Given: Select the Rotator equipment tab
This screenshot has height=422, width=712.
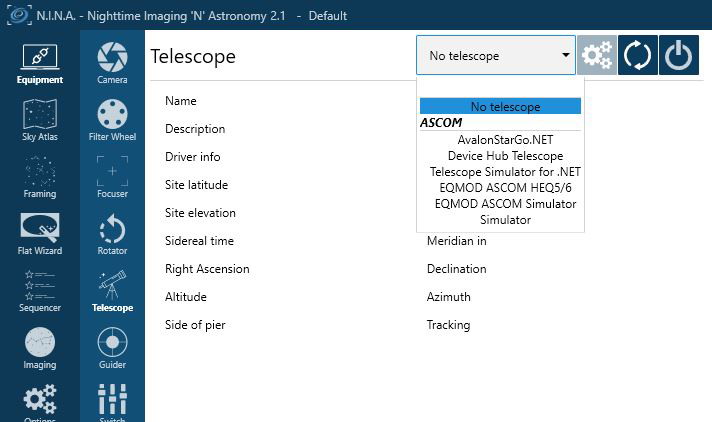Looking at the screenshot, I should click(x=112, y=234).
